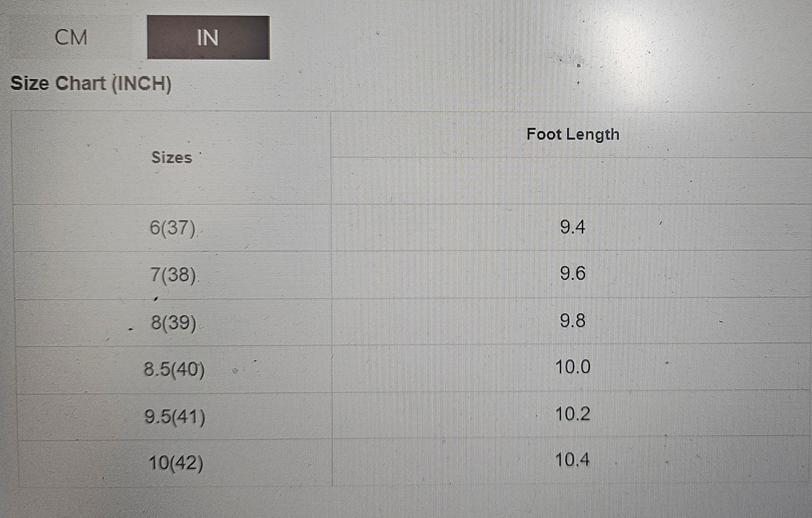Viewport: 812px width, 518px height.
Task: Select the IN unit tab
Action: [x=208, y=38]
